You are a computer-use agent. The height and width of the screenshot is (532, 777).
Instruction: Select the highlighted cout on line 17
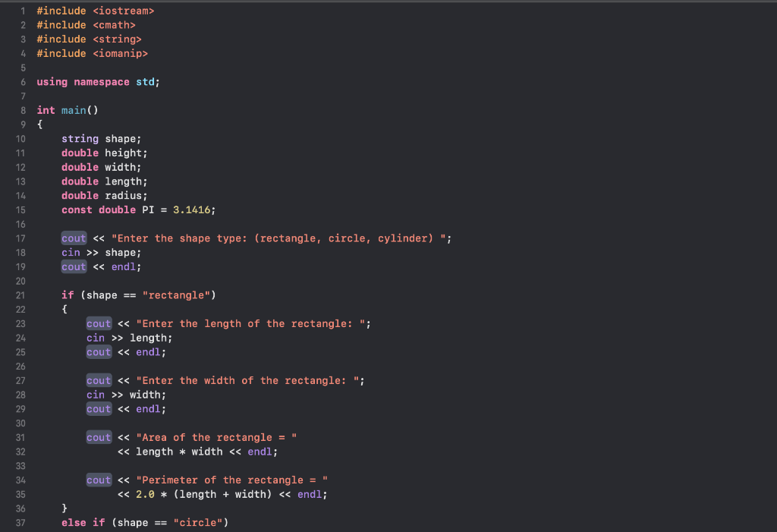(x=73, y=238)
